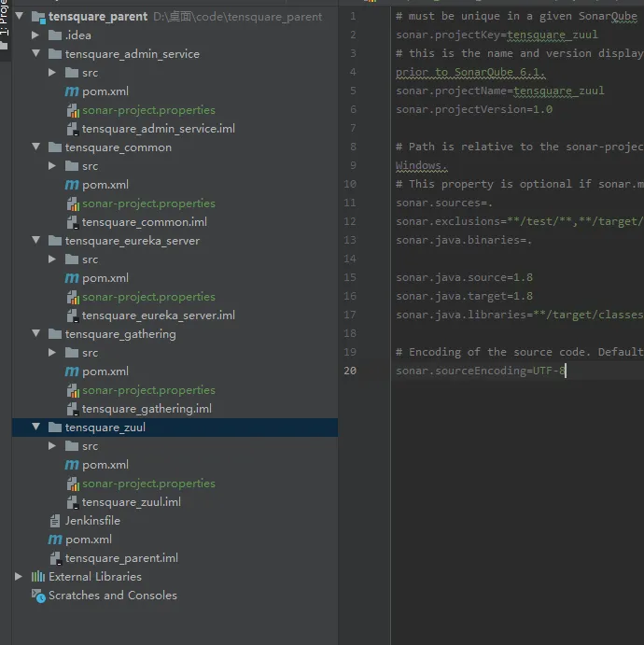This screenshot has width=644, height=645.
Task: Click the tensquare_parent.iml file icon
Action: point(55,558)
